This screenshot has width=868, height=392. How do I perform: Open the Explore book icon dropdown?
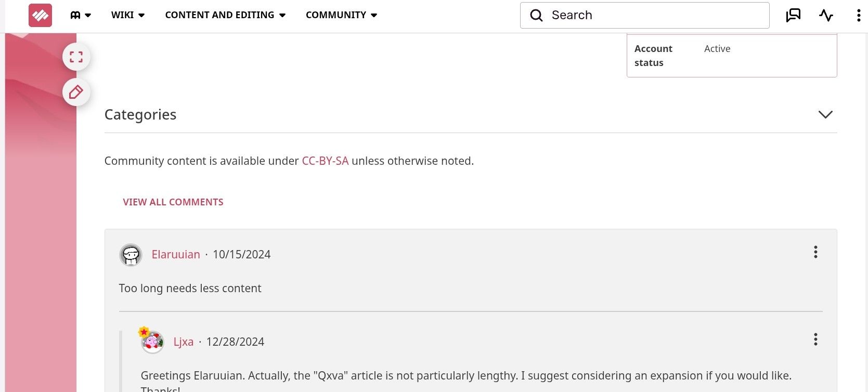(x=81, y=15)
